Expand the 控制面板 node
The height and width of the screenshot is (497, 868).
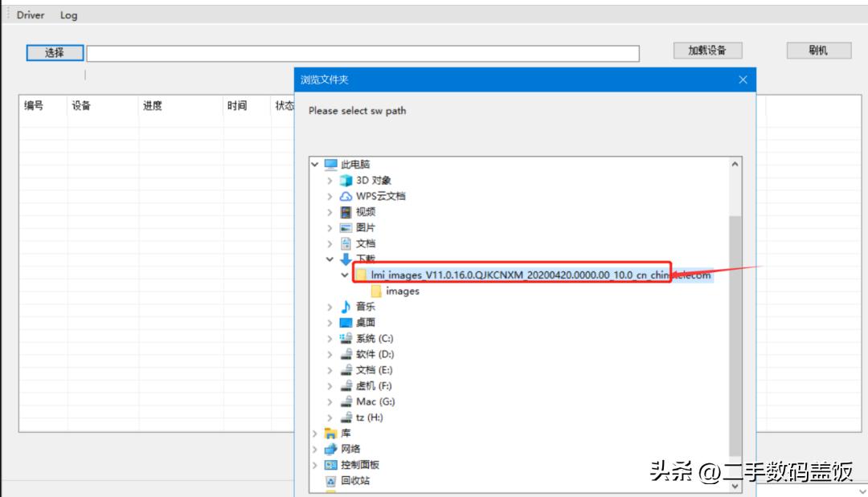click(315, 465)
